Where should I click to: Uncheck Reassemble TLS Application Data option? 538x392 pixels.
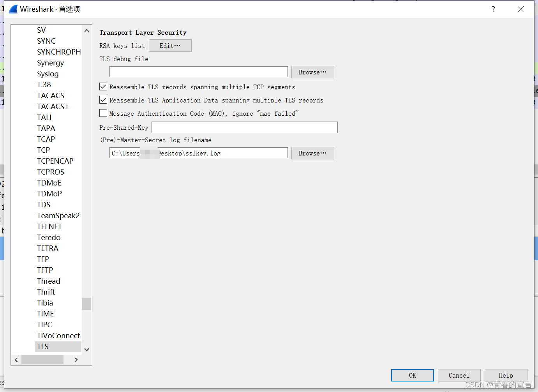103,100
